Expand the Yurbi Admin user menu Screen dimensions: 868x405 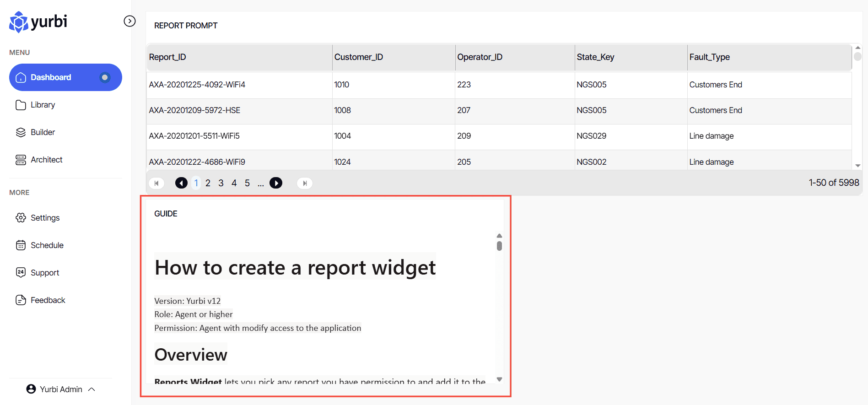click(x=92, y=389)
